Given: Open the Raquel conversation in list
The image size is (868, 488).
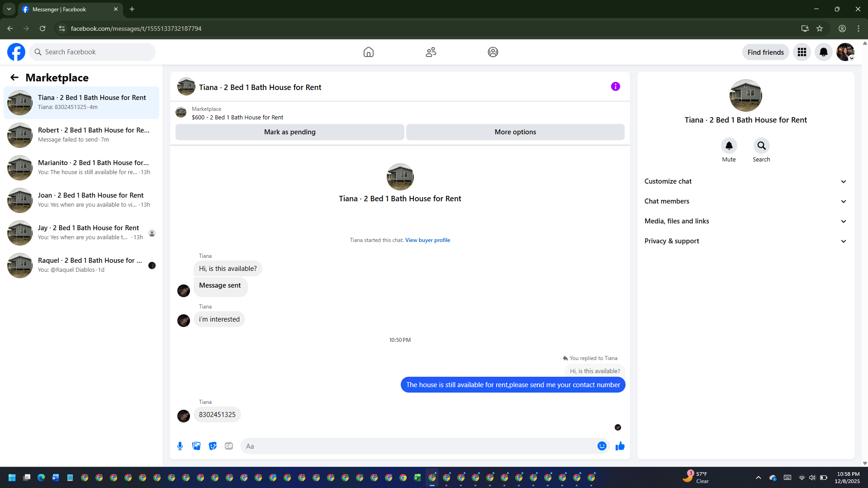Looking at the screenshot, I should click(x=81, y=265).
